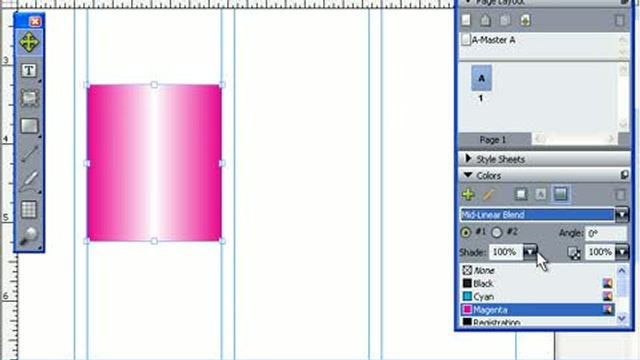Click the top-center handle of the gradient box
The width and height of the screenshot is (640, 360).
pos(154,84)
